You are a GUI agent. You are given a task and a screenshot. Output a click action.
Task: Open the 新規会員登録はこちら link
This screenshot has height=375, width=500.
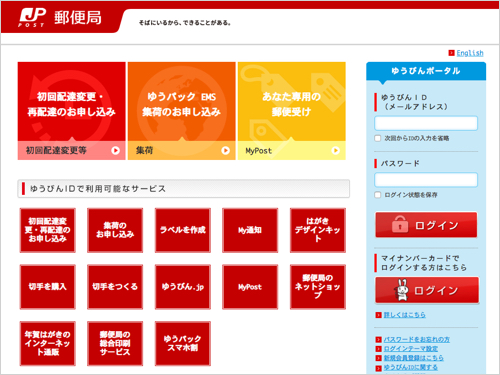[x=413, y=358]
